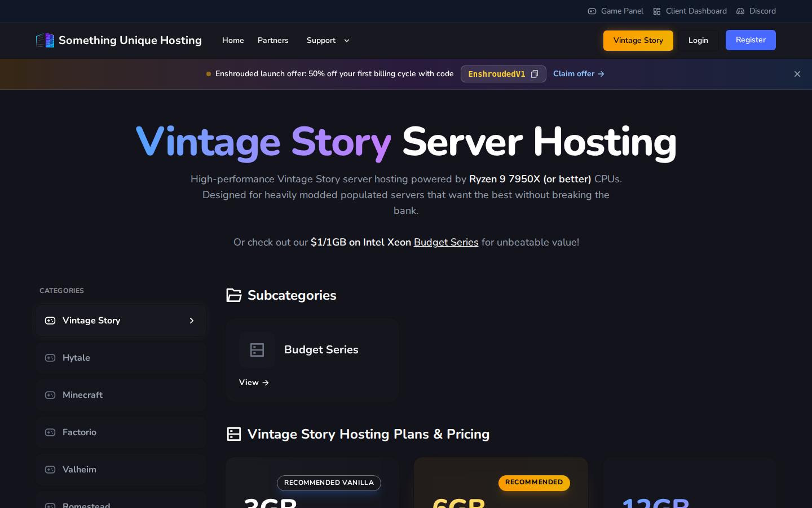Copy the EnshroudedV1 code with copy icon
Image resolution: width=812 pixels, height=508 pixels.
[x=535, y=74]
